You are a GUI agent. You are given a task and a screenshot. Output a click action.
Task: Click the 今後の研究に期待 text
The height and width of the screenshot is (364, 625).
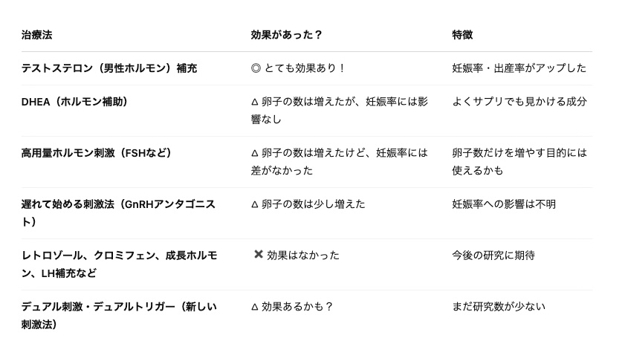[493, 256]
